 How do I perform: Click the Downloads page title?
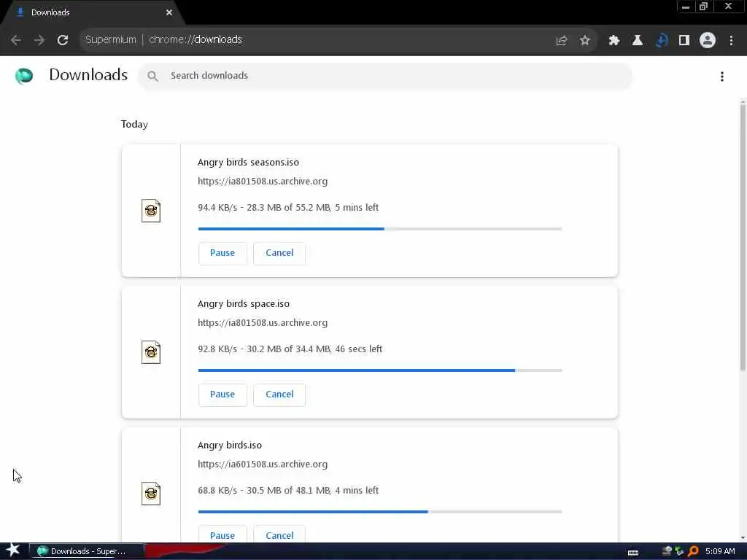[x=88, y=75]
